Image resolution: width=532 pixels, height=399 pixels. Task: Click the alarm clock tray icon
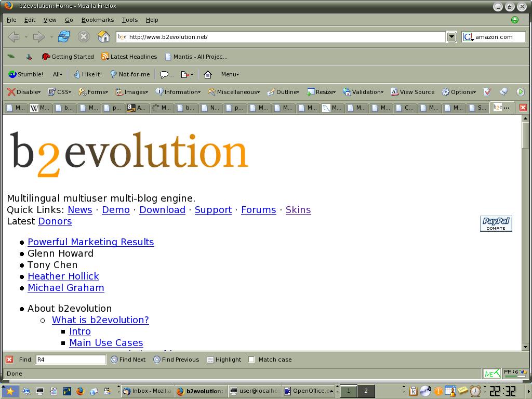click(x=475, y=391)
